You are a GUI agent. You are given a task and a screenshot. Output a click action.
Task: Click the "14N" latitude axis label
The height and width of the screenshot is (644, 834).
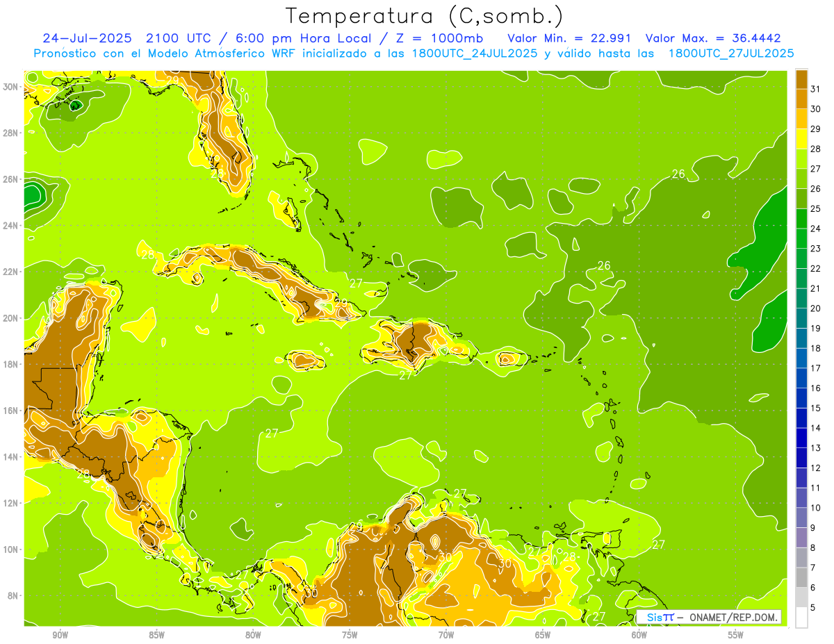10,457
